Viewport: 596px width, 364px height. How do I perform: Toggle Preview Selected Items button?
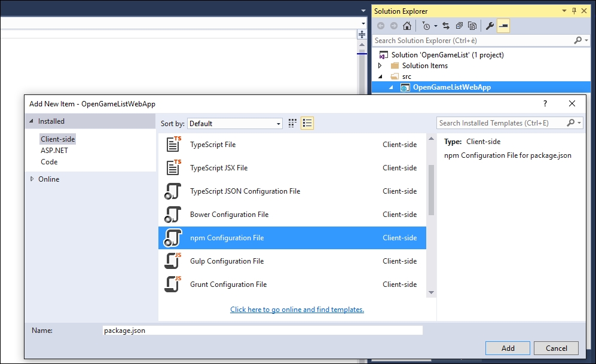[x=503, y=26]
